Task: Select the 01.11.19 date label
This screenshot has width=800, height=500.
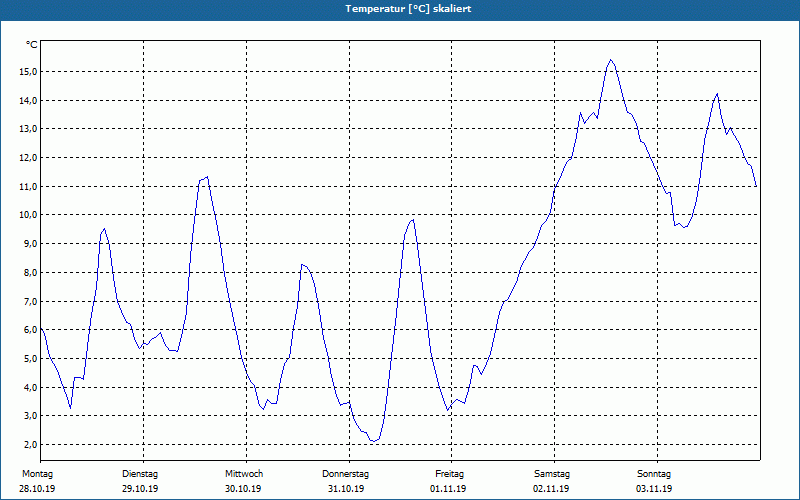Action: [x=448, y=489]
